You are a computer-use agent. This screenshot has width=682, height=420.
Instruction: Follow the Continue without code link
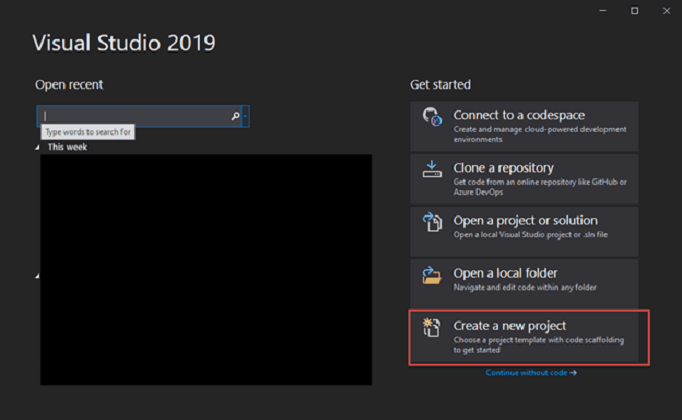530,373
